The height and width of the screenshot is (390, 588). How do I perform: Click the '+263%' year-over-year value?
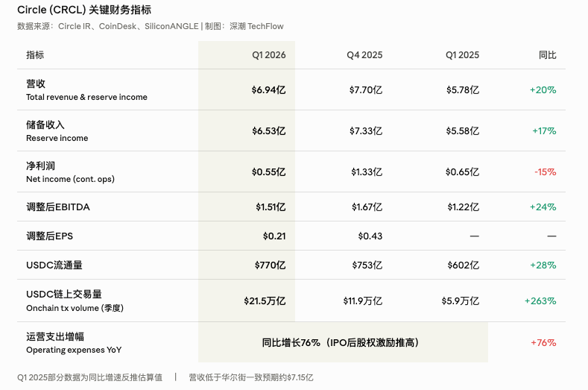[x=540, y=301]
